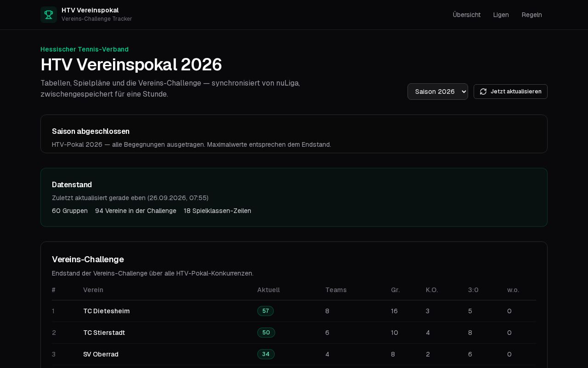Click the 3:0 column header
Screen dimensions: 588x368
coord(473,290)
